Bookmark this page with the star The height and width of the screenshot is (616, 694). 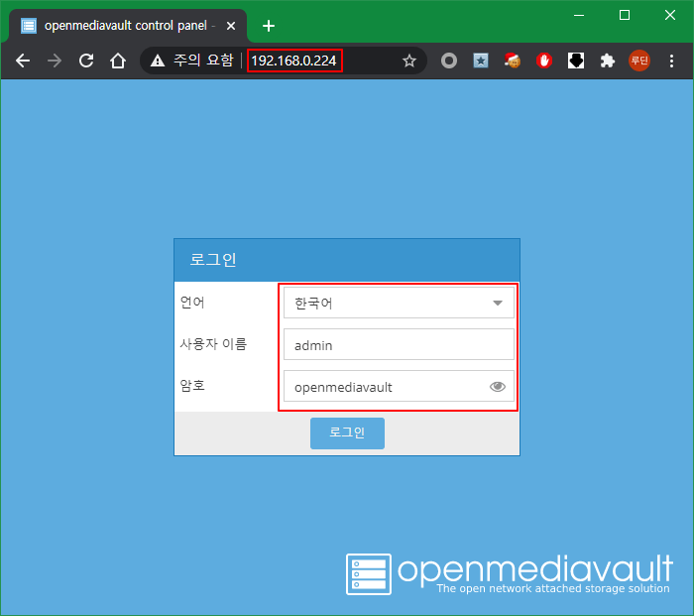(x=409, y=61)
